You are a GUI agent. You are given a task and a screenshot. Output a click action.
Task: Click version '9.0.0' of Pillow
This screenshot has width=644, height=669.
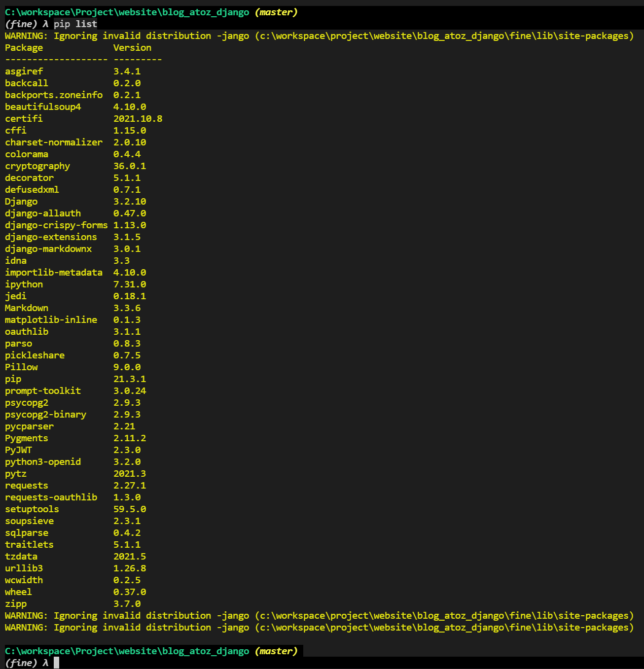pos(127,367)
